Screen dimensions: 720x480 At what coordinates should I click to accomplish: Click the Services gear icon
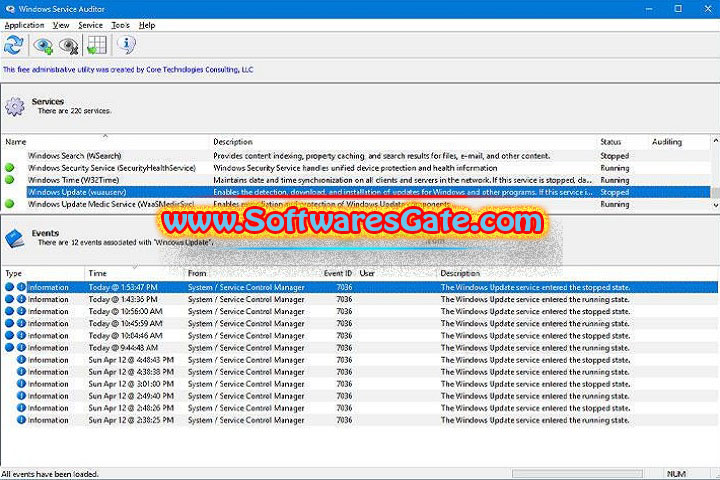(15, 106)
